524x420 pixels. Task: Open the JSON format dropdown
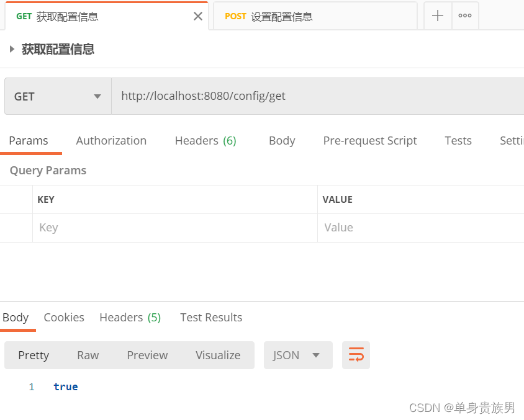pos(298,355)
